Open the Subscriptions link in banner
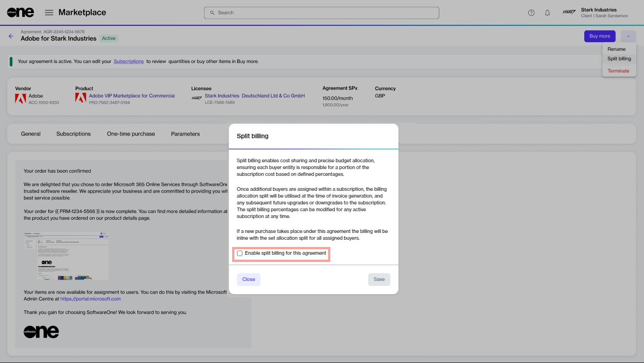The image size is (644, 363). [129, 61]
